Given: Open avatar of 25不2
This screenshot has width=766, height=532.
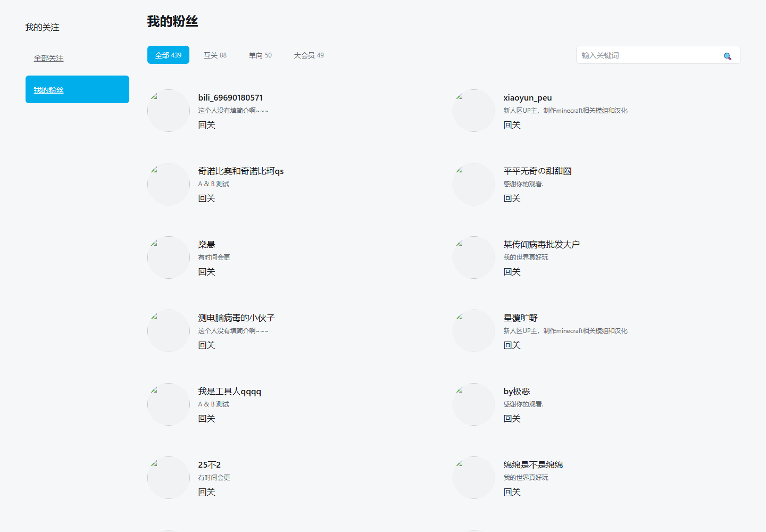Looking at the screenshot, I should coord(169,478).
